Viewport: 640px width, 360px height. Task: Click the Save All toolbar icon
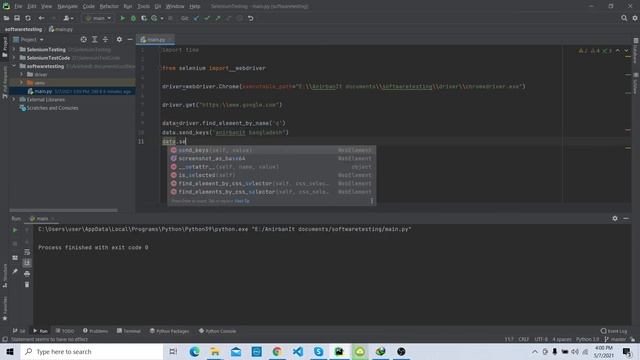pyautogui.click(x=17, y=18)
